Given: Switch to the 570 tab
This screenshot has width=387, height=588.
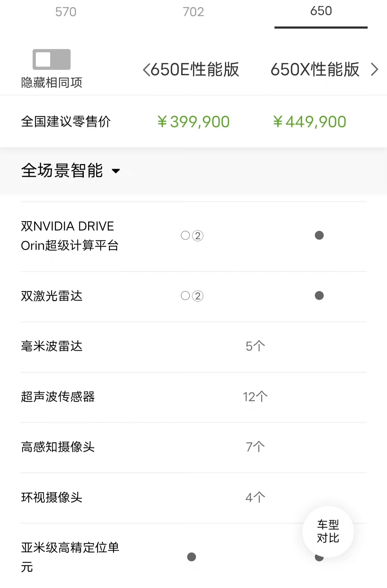Looking at the screenshot, I should click(66, 12).
